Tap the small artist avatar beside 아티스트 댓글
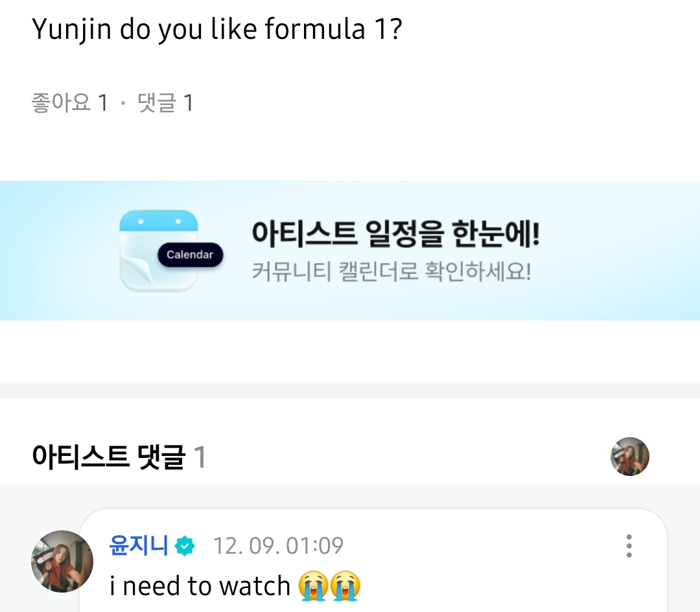This screenshot has height=612, width=700. point(629,457)
